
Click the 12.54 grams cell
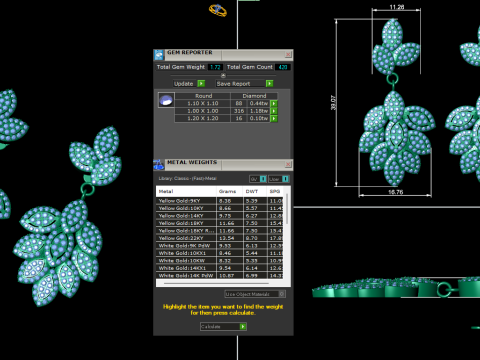[230, 238]
